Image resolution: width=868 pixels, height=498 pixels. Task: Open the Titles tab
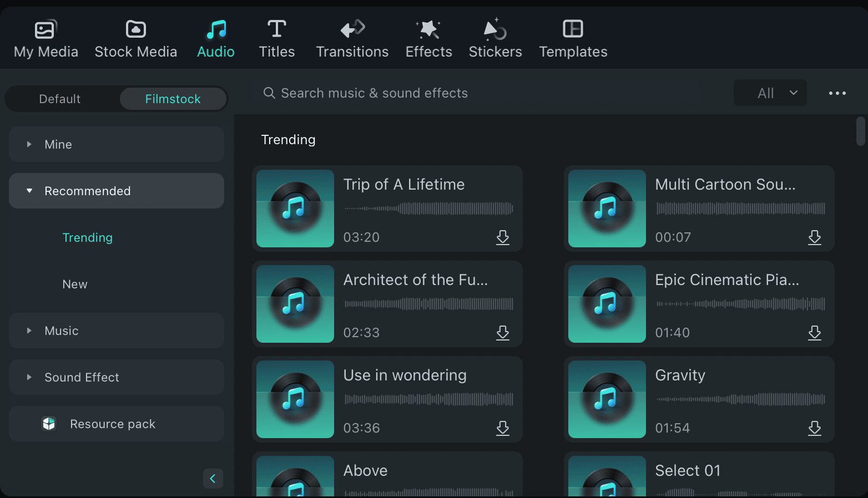(x=276, y=39)
